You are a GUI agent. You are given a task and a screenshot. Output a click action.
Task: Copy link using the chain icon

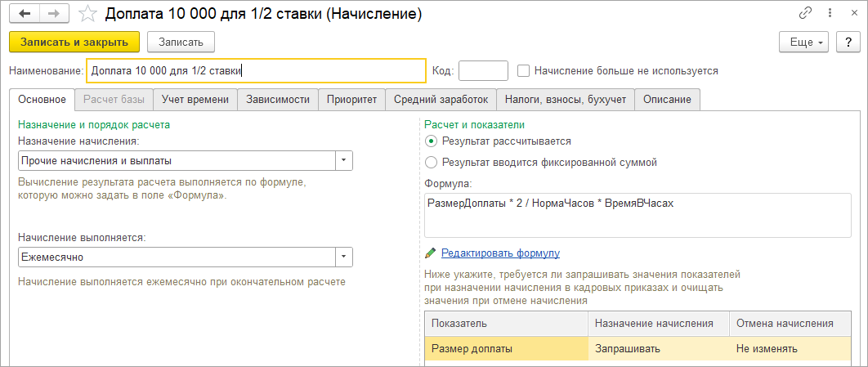coord(807,14)
